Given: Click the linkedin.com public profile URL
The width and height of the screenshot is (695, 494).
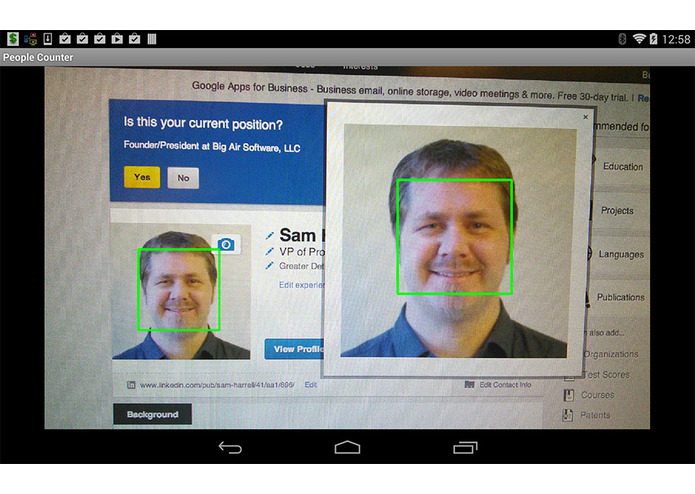Looking at the screenshot, I should click(217, 385).
